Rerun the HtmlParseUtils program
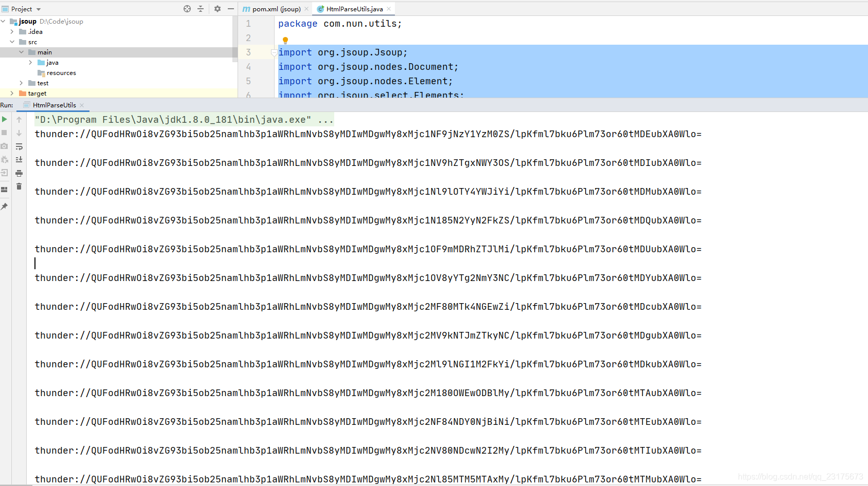The image size is (868, 486). click(5, 119)
